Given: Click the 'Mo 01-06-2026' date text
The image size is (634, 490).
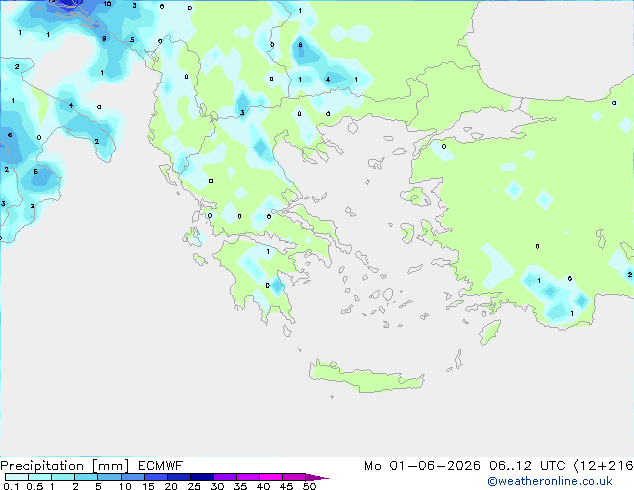Looking at the screenshot, I should tap(422, 466).
